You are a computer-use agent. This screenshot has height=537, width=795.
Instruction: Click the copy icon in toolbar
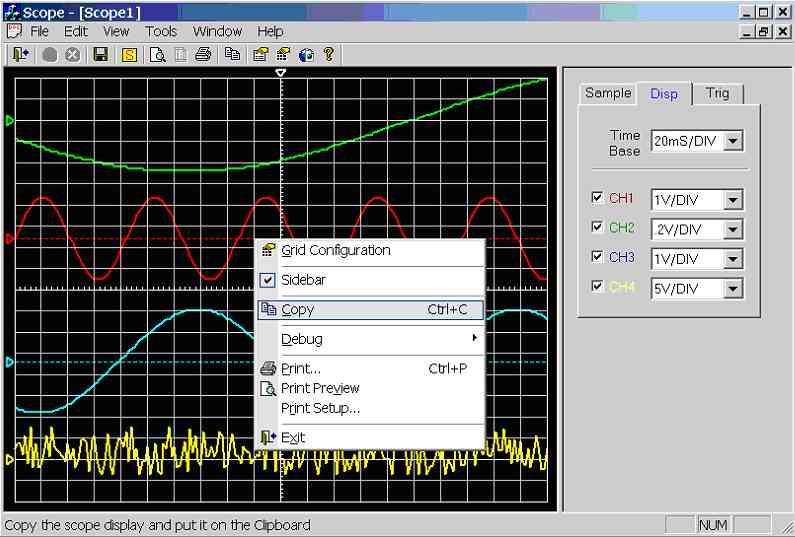[x=232, y=54]
